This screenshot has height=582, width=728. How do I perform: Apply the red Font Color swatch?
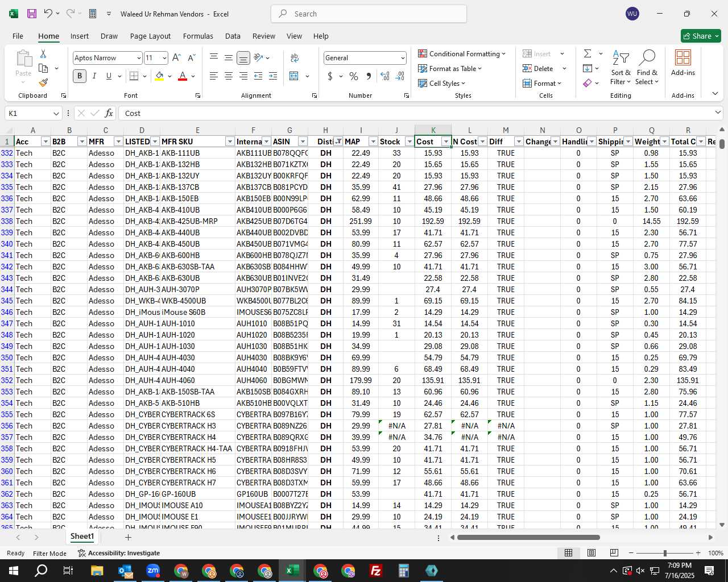click(183, 76)
